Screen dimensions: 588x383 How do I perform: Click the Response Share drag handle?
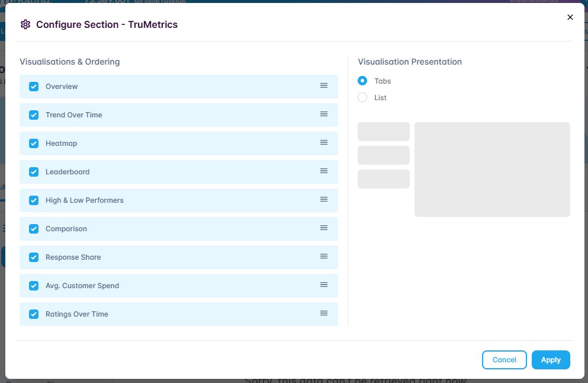point(324,257)
